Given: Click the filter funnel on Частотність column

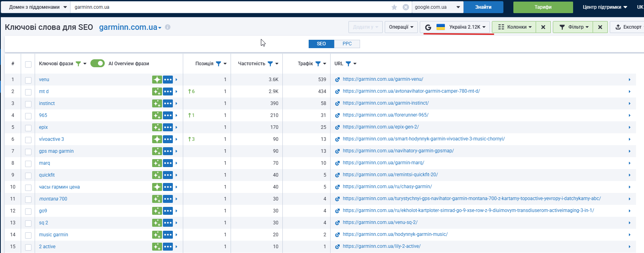Looking at the screenshot, I should click(x=270, y=64).
